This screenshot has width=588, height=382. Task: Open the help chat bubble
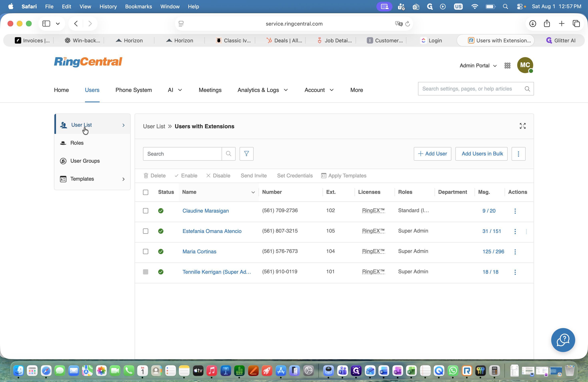(x=563, y=340)
